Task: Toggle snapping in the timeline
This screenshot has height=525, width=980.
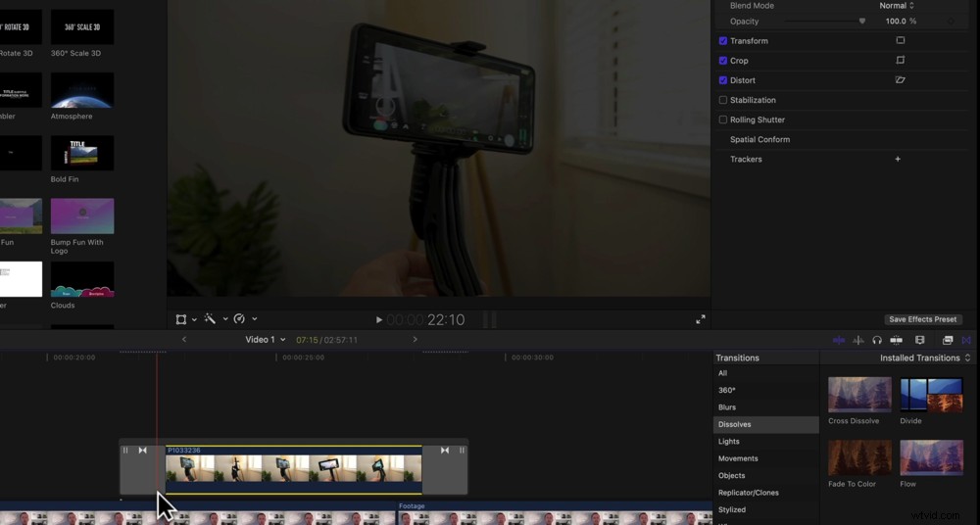Action: [x=897, y=340]
